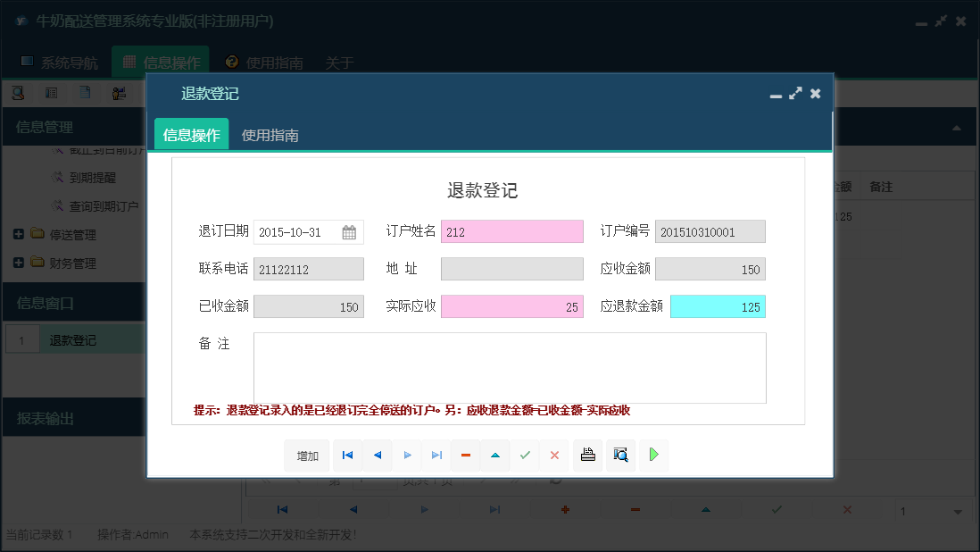Confirm changes with the green check icon
This screenshot has width=980, height=552.
click(x=525, y=456)
